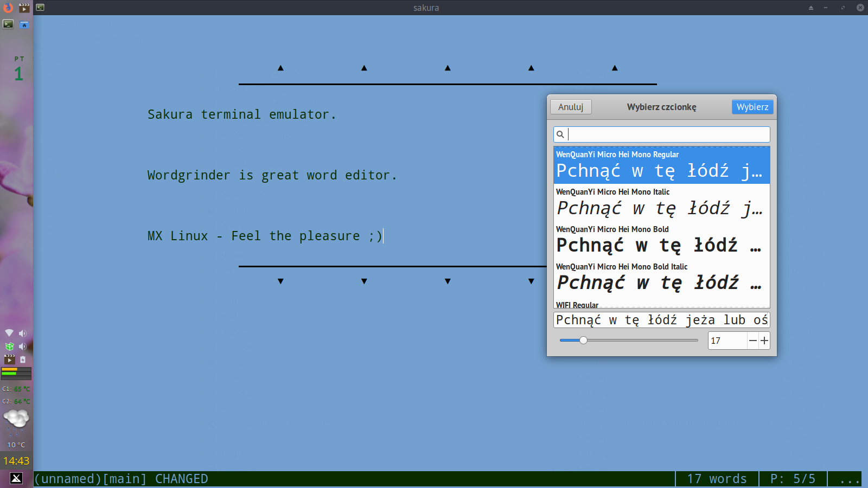Choose the WIFI Regular font entry
868x488 pixels.
pos(662,304)
